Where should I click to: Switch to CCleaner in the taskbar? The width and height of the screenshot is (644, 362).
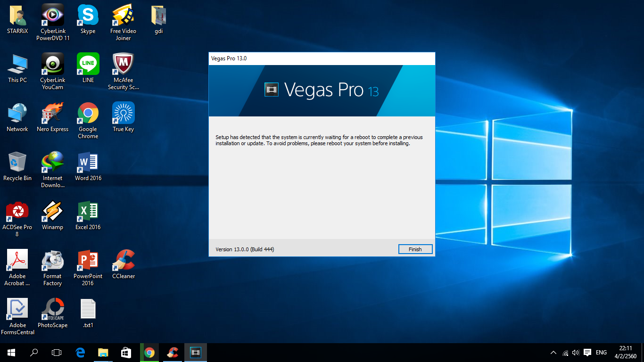[173, 352]
